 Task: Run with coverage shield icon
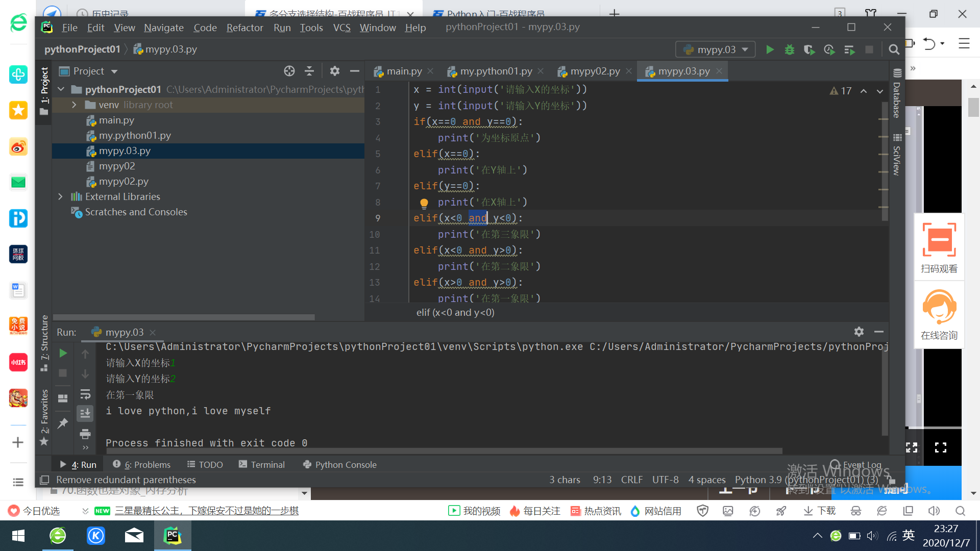point(809,49)
